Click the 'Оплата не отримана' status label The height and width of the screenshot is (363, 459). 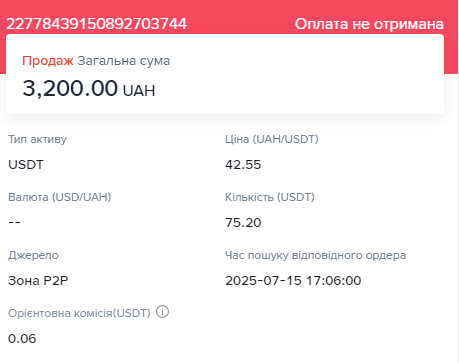coord(369,24)
